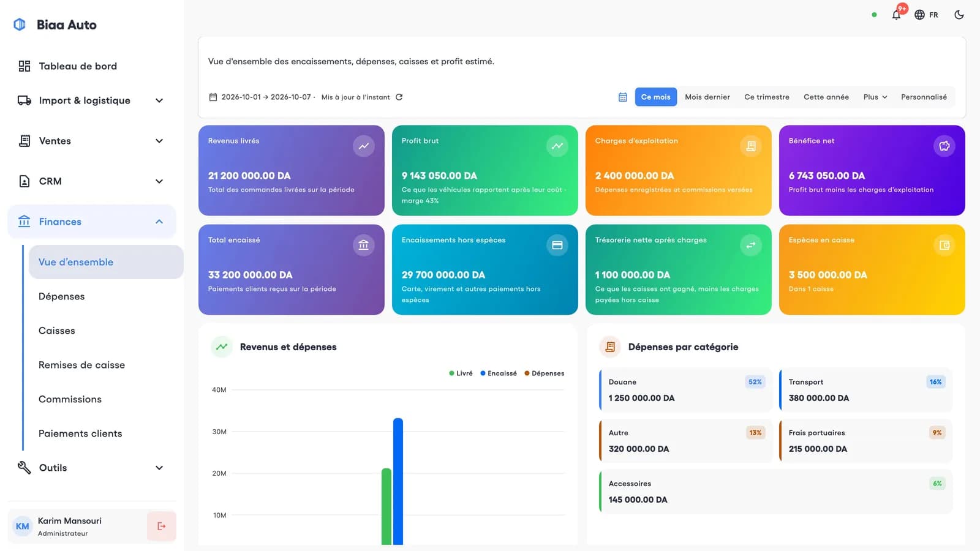Choose the 'Personnalisé' date range
The height and width of the screenshot is (551, 980).
(x=924, y=97)
